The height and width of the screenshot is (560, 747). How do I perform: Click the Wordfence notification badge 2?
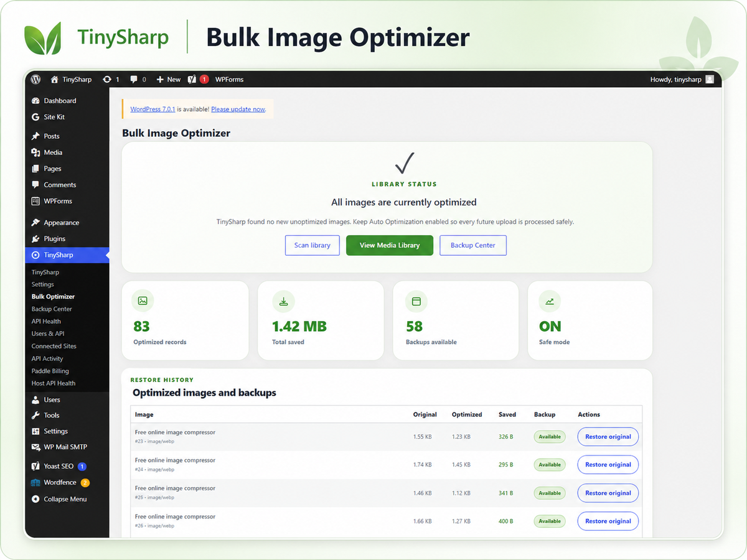click(85, 482)
